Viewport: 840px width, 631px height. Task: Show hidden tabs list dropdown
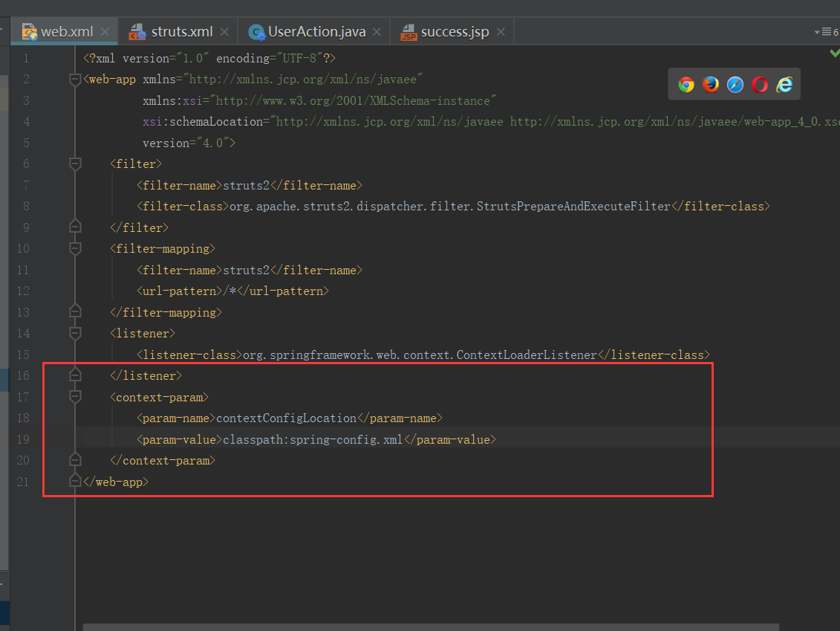pos(826,32)
